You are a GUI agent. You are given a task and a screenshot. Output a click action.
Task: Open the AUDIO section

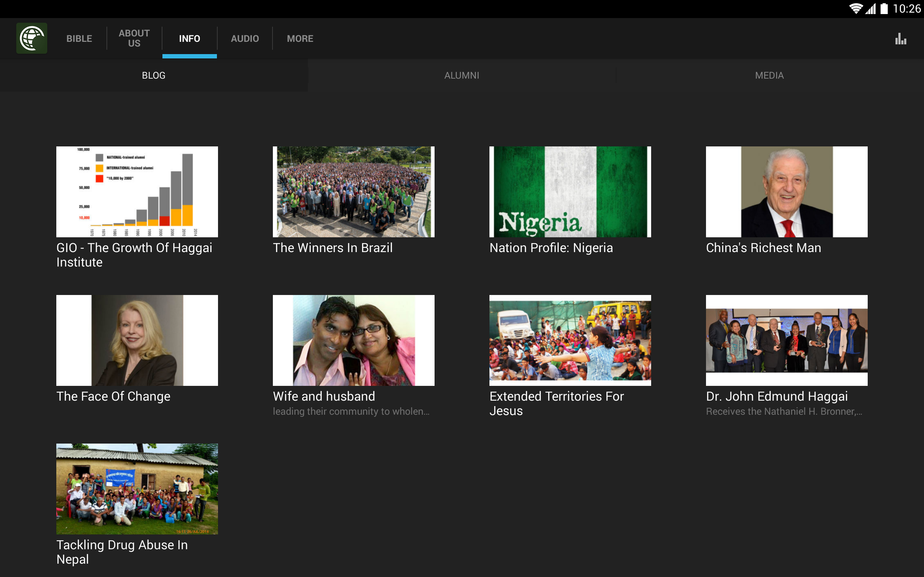pos(244,38)
